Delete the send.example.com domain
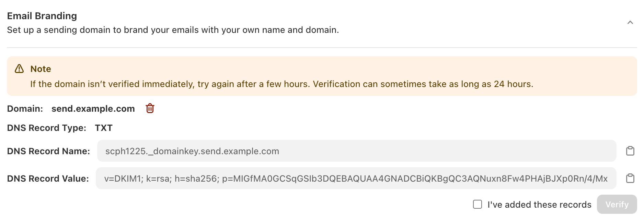Viewport: 644px width, 220px height. point(150,108)
